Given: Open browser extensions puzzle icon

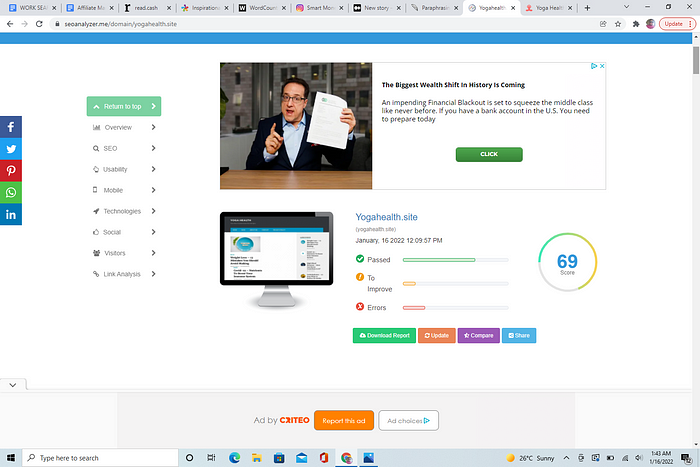Looking at the screenshot, I should point(636,24).
